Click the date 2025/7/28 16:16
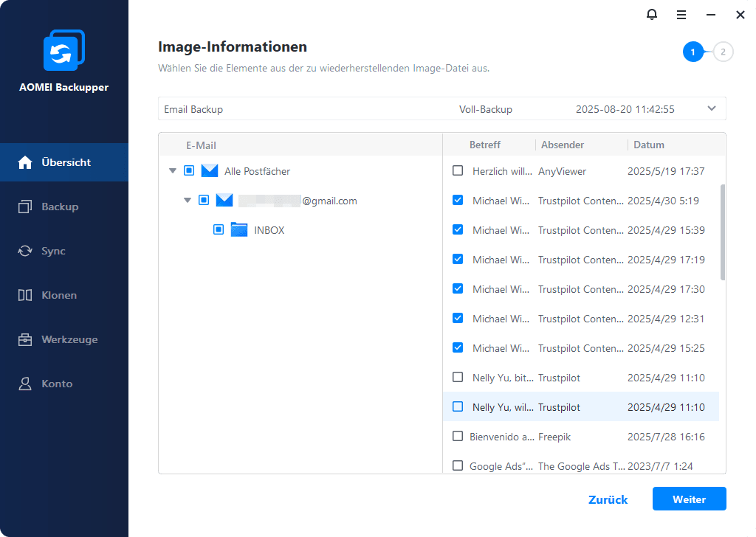 666,437
